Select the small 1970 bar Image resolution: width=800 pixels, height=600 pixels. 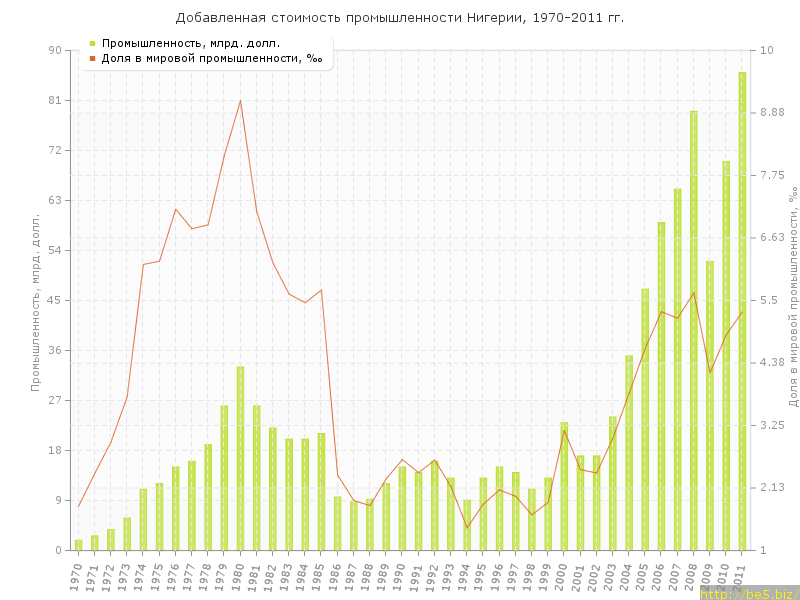point(78,545)
